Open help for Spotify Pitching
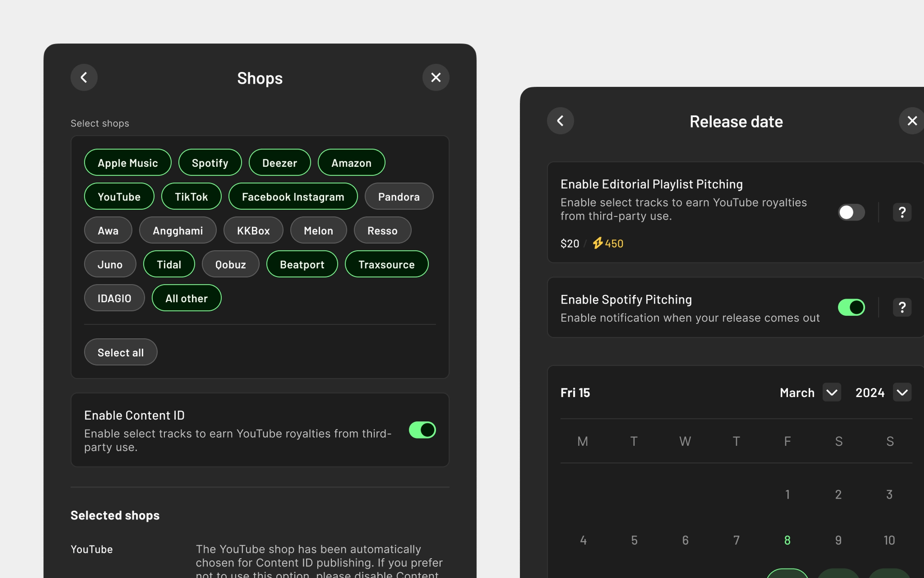 [x=902, y=307]
